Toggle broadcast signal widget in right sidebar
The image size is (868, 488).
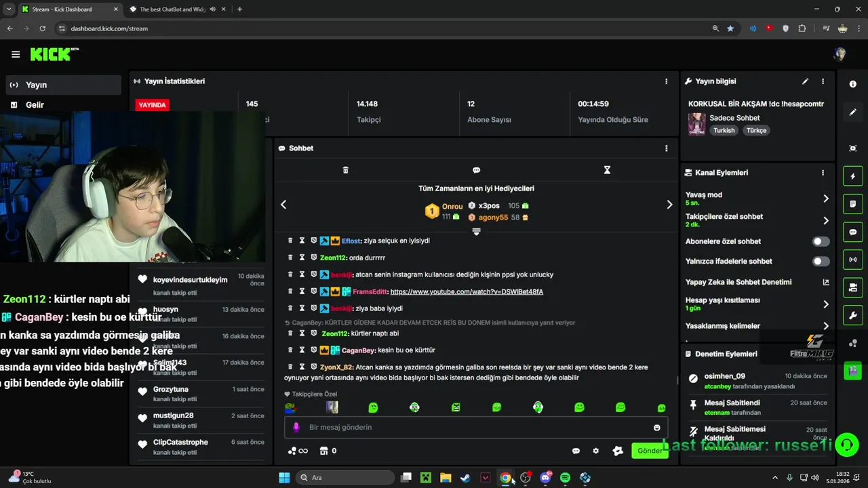click(x=852, y=260)
